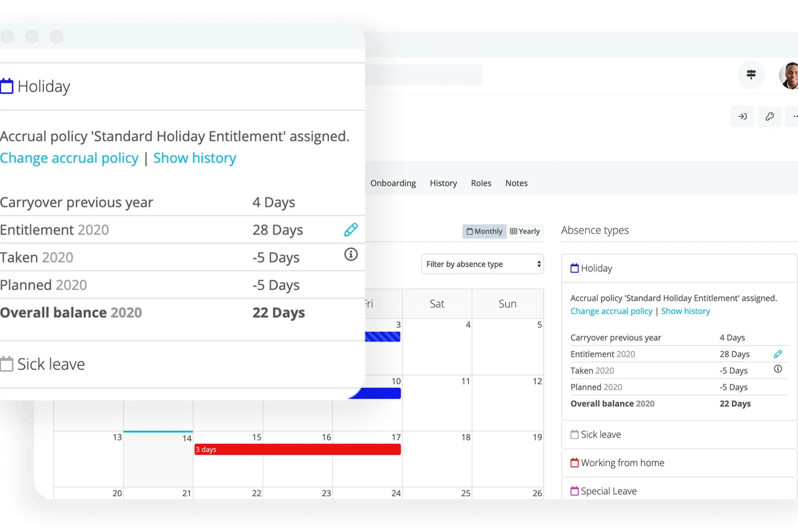Click the Special Leave calendar icon

click(573, 490)
